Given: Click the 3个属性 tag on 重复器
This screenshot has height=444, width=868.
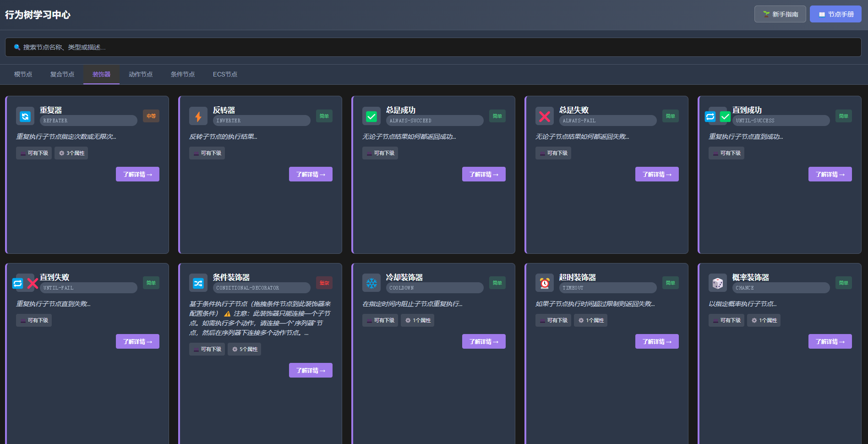Looking at the screenshot, I should pyautogui.click(x=71, y=153).
